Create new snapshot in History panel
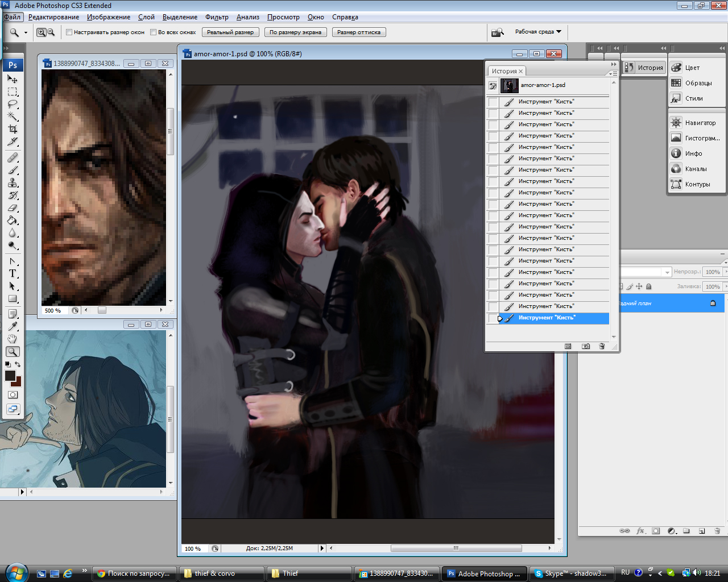The image size is (728, 582). pos(586,346)
